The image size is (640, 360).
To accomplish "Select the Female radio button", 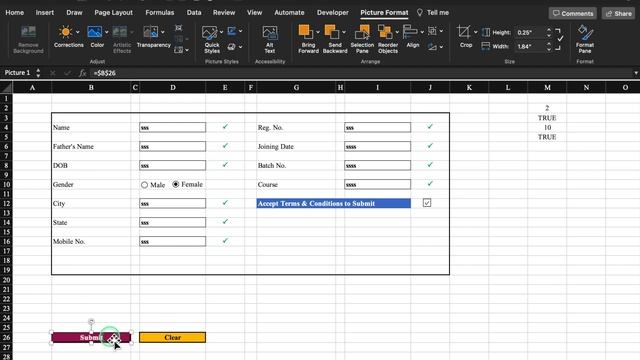I will tap(176, 184).
